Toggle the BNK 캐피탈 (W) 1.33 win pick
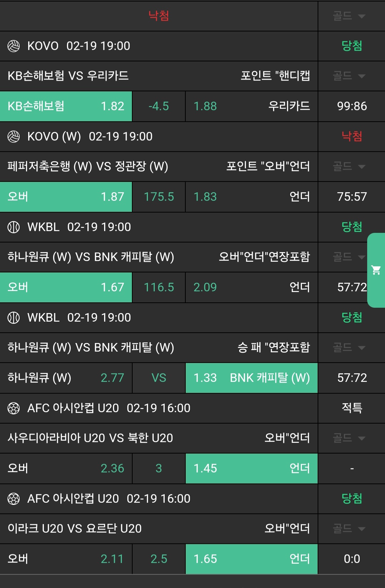The width and height of the screenshot is (385, 588). tap(251, 378)
